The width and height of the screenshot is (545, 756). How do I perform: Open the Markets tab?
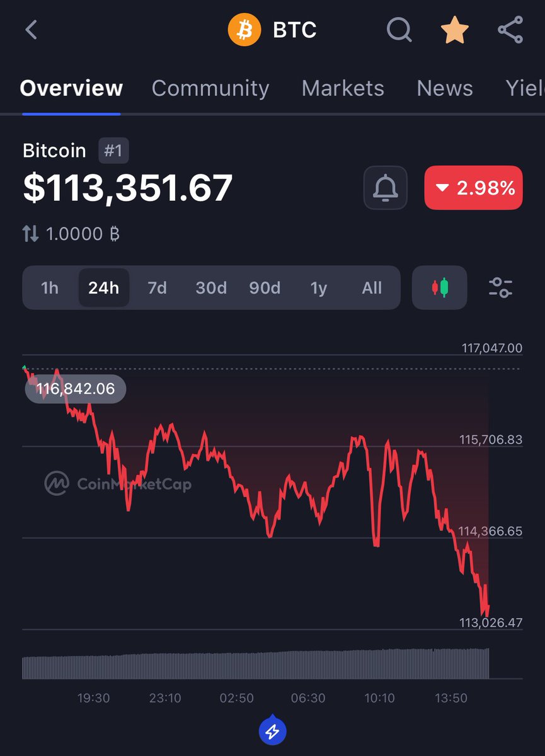(x=343, y=88)
